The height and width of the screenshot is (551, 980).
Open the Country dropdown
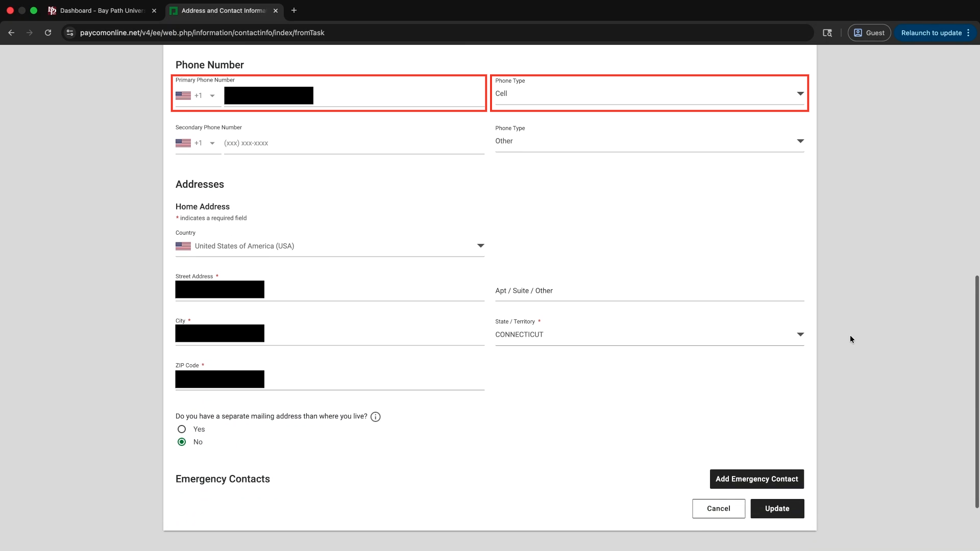point(329,246)
